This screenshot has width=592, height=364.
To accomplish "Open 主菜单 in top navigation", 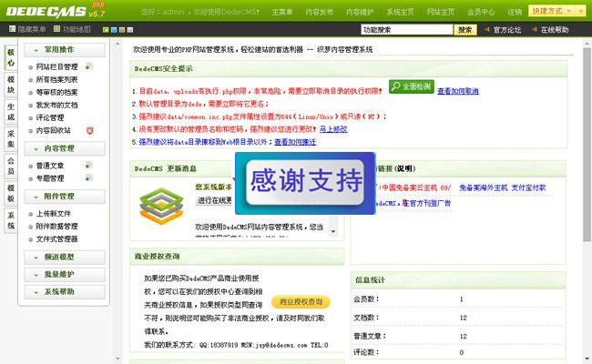I will click(282, 12).
